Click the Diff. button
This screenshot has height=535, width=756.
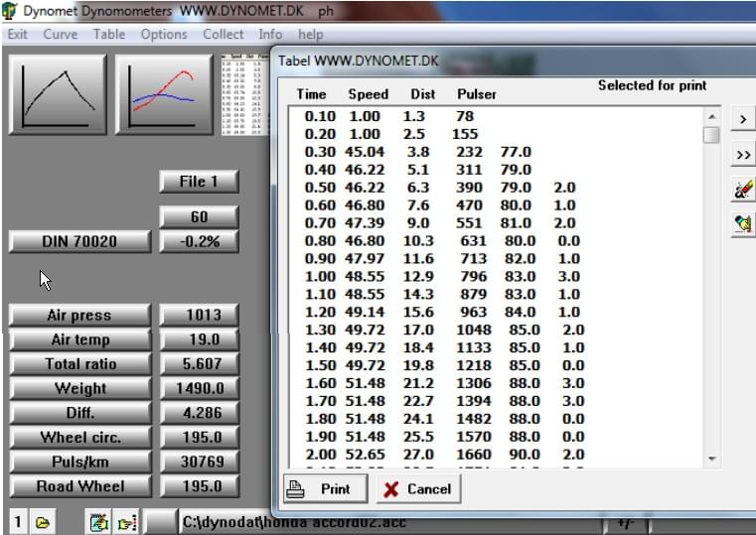click(x=79, y=413)
